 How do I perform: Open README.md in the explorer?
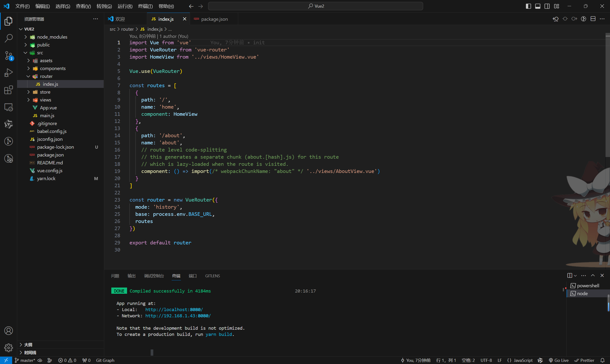click(60, 163)
